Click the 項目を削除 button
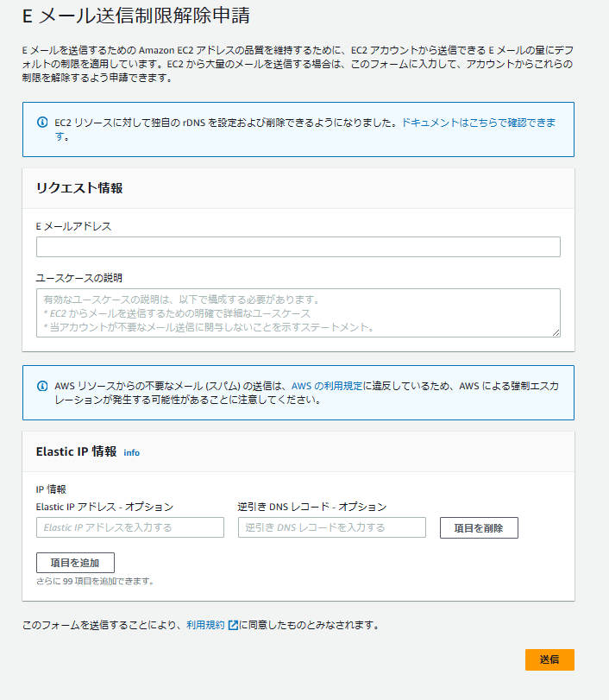This screenshot has height=700, width=609. [479, 527]
